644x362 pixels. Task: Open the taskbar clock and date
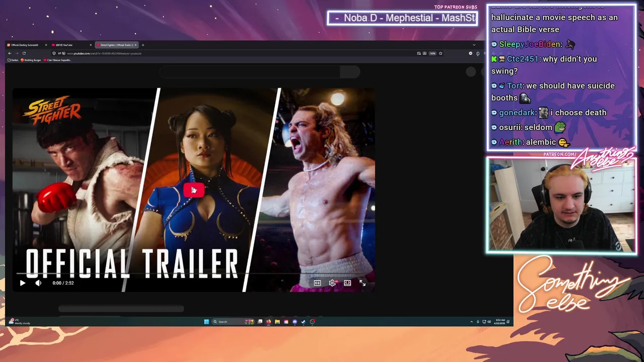pyautogui.click(x=500, y=322)
